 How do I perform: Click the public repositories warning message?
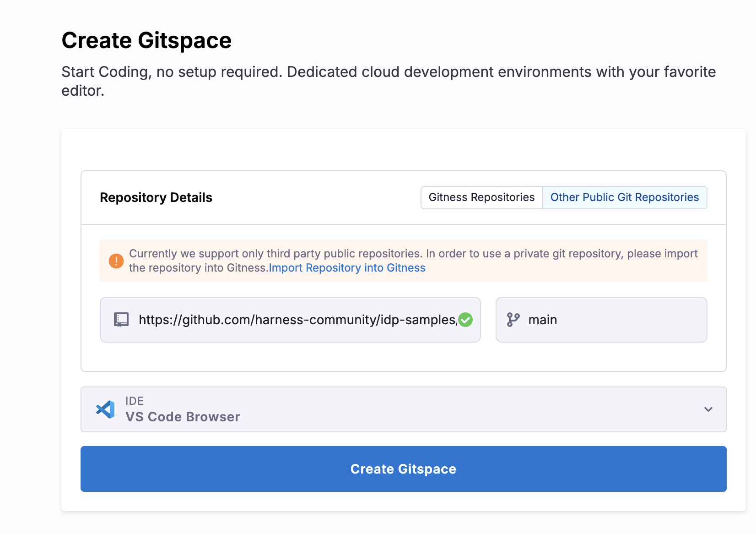tap(413, 254)
